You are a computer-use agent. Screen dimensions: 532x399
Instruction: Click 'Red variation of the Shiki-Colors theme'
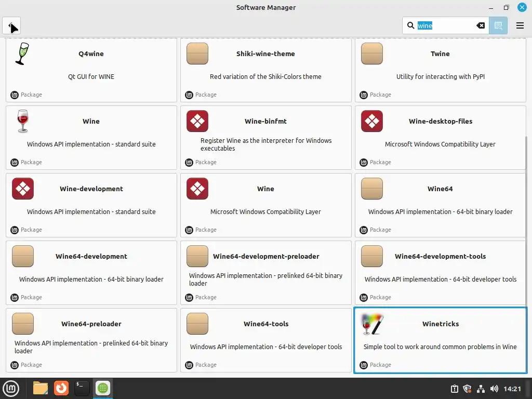(265, 77)
